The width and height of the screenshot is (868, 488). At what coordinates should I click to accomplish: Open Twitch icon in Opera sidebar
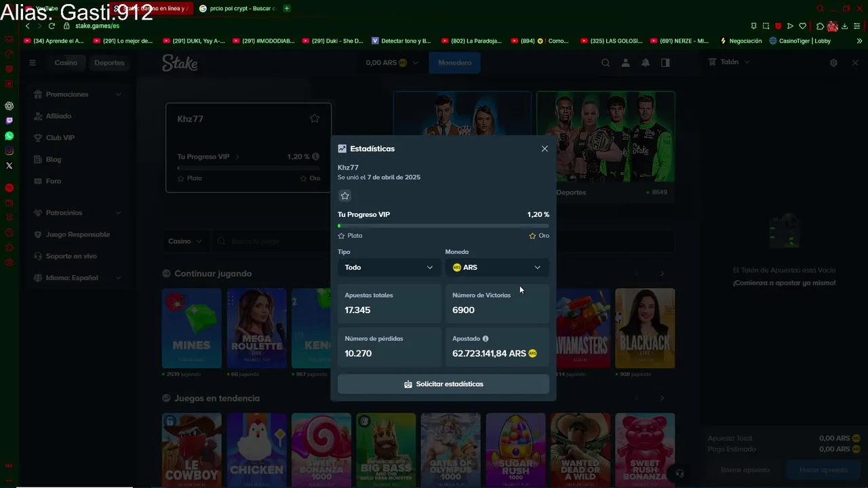tap(9, 121)
